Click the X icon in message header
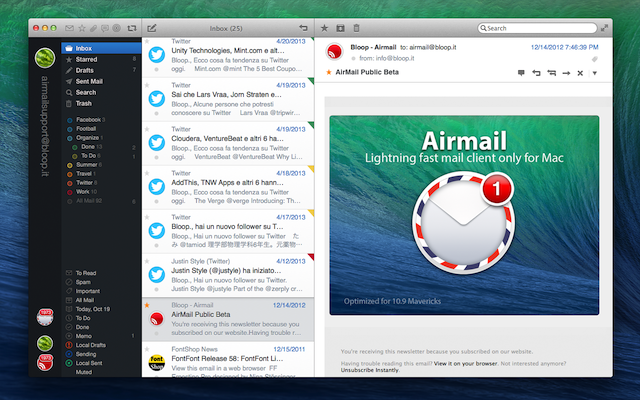Viewport: 640px width, 400px height. [x=580, y=73]
